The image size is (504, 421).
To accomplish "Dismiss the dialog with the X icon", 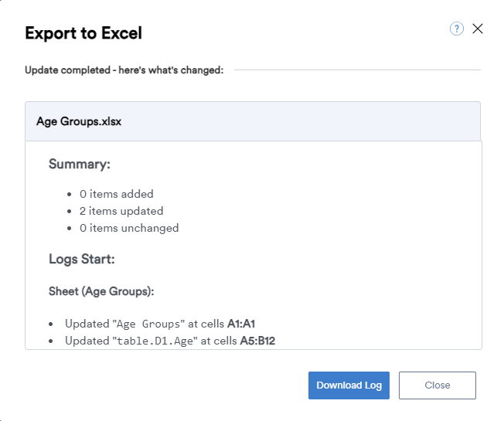I will (x=478, y=29).
